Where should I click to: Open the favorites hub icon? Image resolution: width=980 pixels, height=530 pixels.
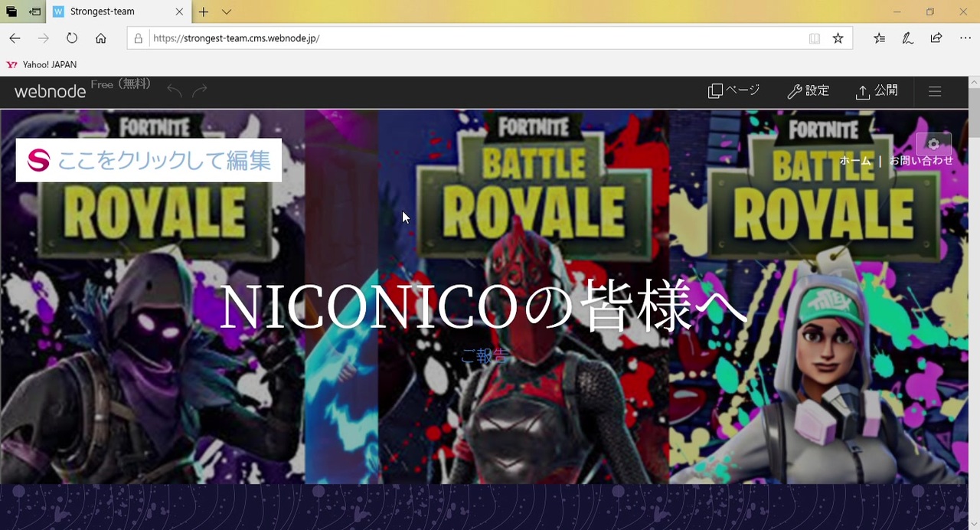(x=880, y=38)
